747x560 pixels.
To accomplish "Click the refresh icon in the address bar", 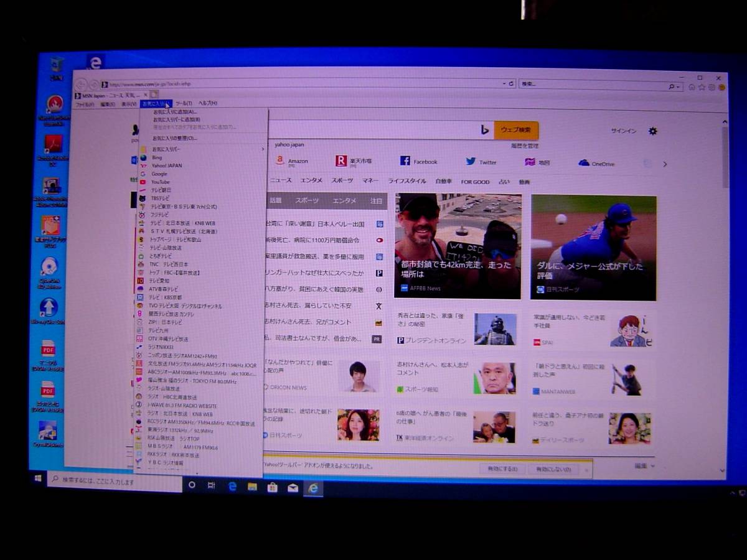I will 511,83.
